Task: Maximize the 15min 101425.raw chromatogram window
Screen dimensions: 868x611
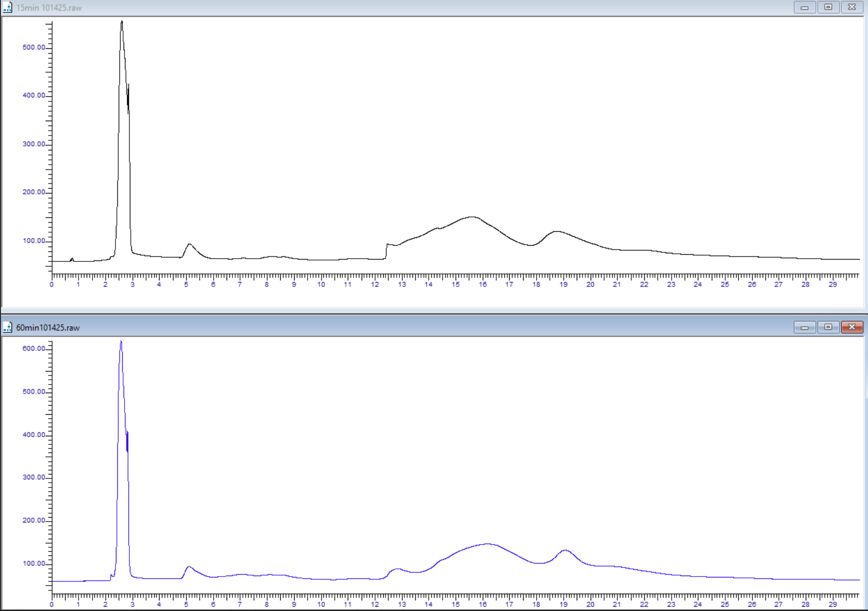Action: coord(828,8)
